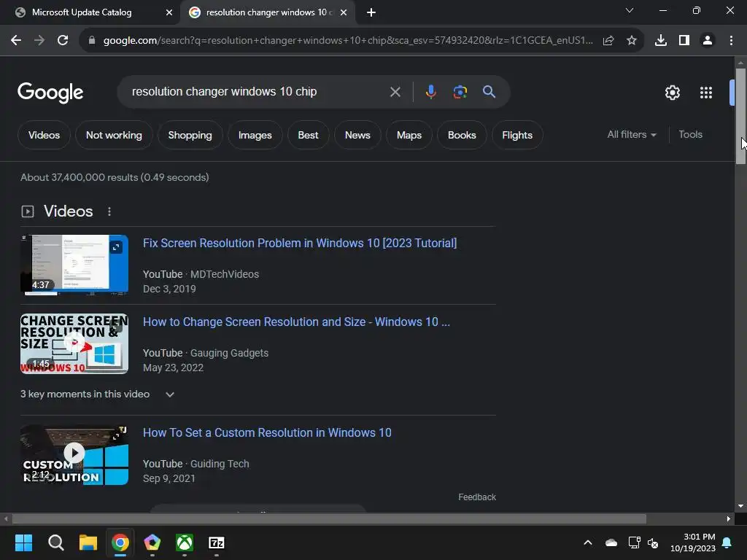Click the Feedback link

pos(477,497)
